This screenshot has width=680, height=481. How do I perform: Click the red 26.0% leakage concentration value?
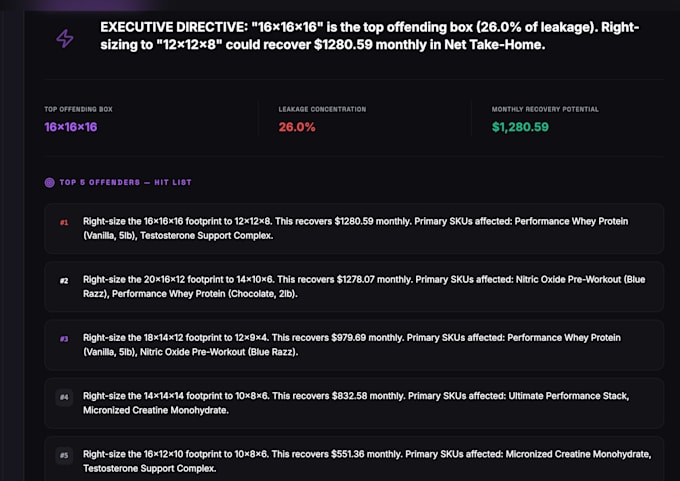(x=297, y=127)
